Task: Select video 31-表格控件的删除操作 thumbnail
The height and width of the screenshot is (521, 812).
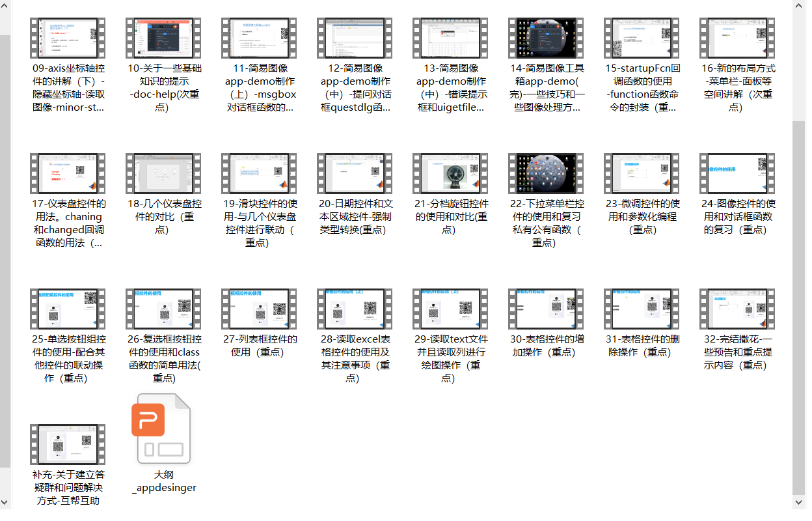Action: 642,309
